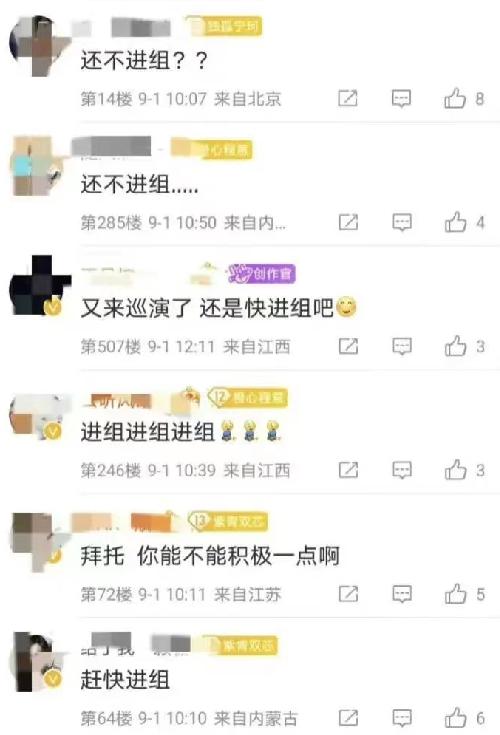Viewport: 500px width, 735px height.
Task: Open the profile avatar of the 第507楼 commenter
Action: pos(40,286)
